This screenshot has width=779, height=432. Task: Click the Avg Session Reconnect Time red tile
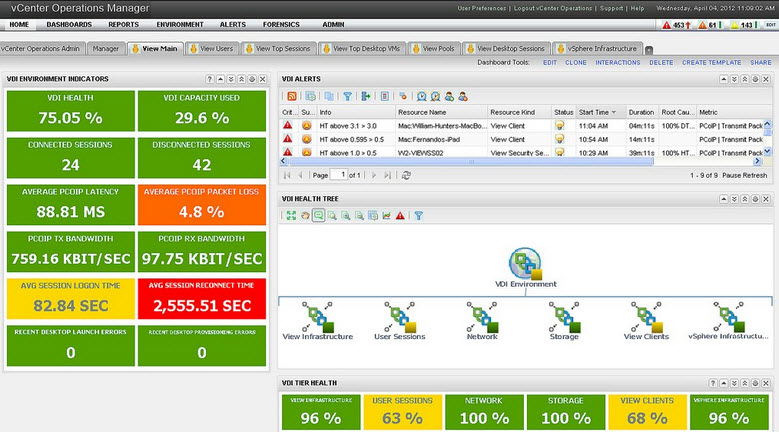click(202, 298)
